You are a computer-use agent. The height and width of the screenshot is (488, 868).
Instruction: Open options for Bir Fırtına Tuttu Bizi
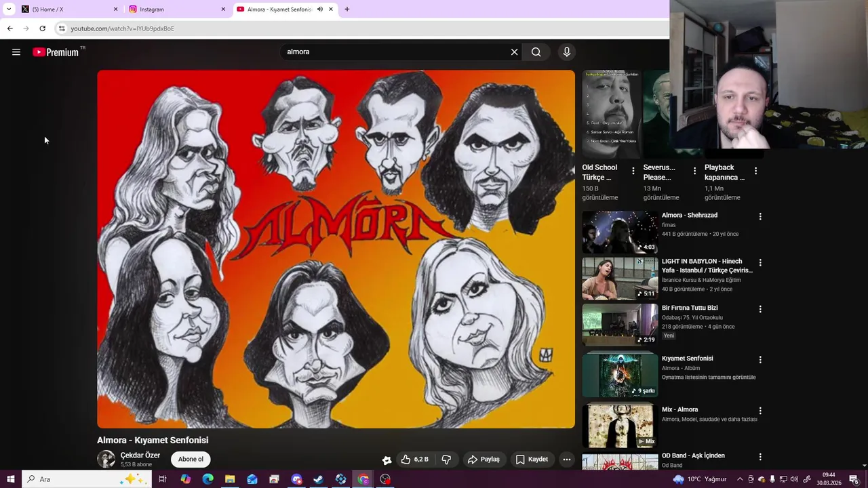[760, 309]
